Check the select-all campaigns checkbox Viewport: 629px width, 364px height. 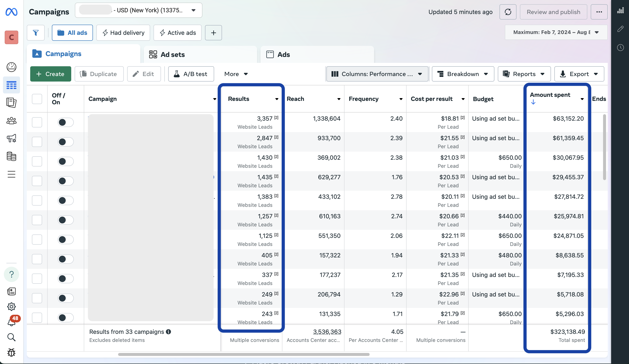[x=37, y=99]
